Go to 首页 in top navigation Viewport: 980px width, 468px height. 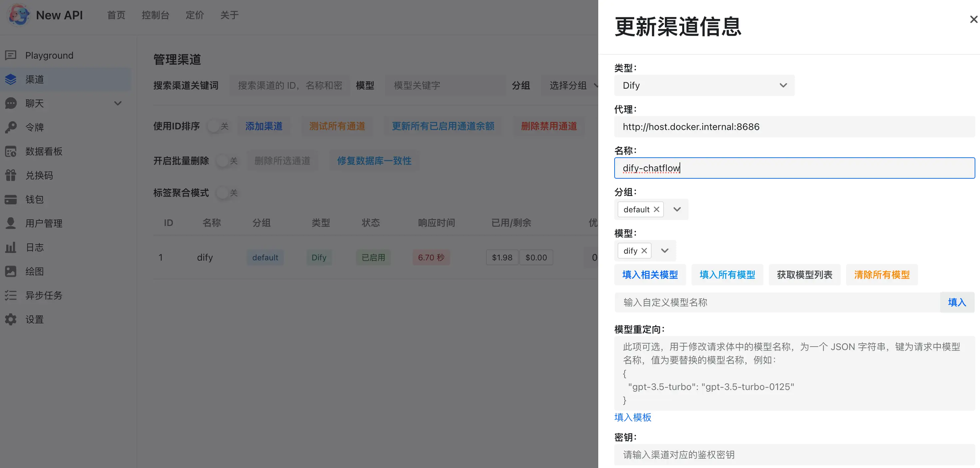click(x=116, y=15)
